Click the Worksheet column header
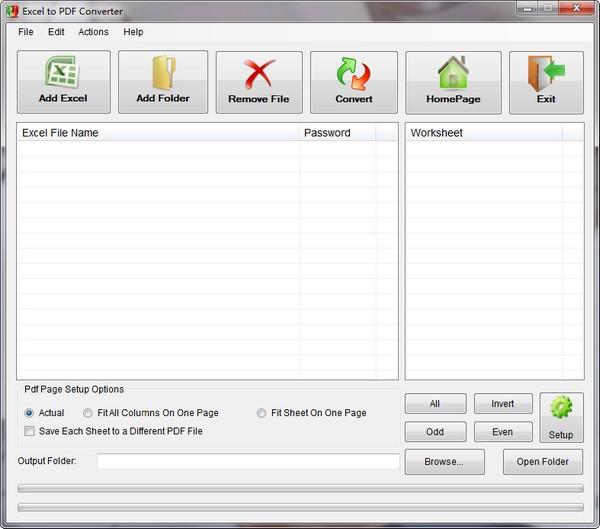Viewport: 600px width, 529px height. pos(484,133)
